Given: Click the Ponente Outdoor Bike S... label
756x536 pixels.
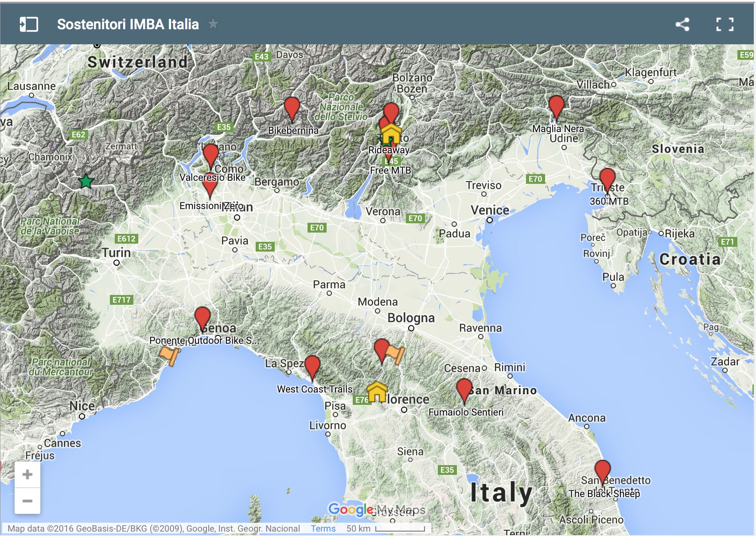Looking at the screenshot, I should [204, 340].
